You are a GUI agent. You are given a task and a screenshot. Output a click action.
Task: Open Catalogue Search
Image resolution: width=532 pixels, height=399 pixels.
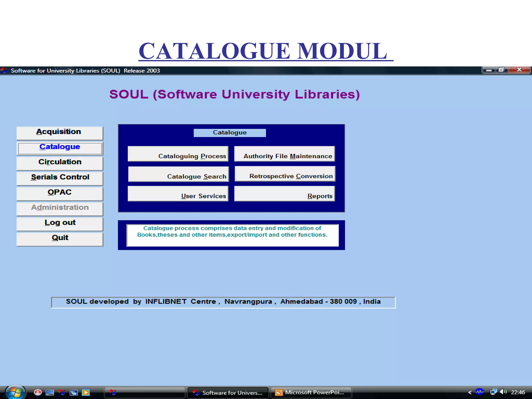click(178, 174)
